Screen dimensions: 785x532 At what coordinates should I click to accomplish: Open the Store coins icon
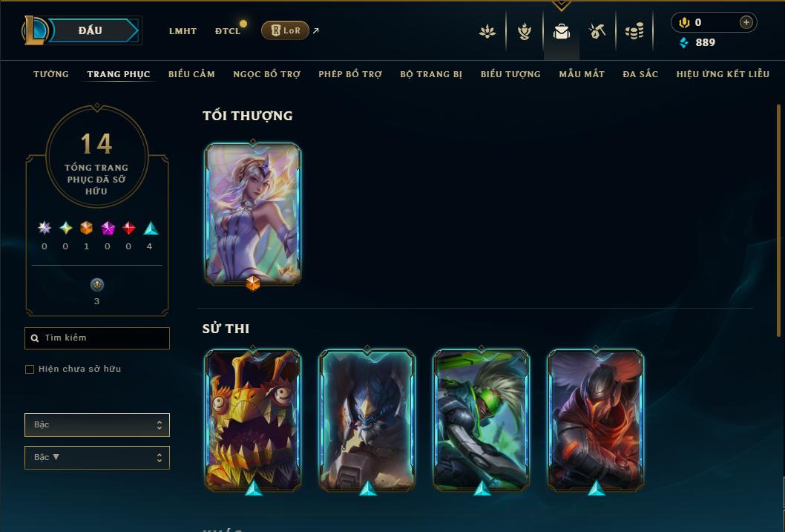point(634,31)
